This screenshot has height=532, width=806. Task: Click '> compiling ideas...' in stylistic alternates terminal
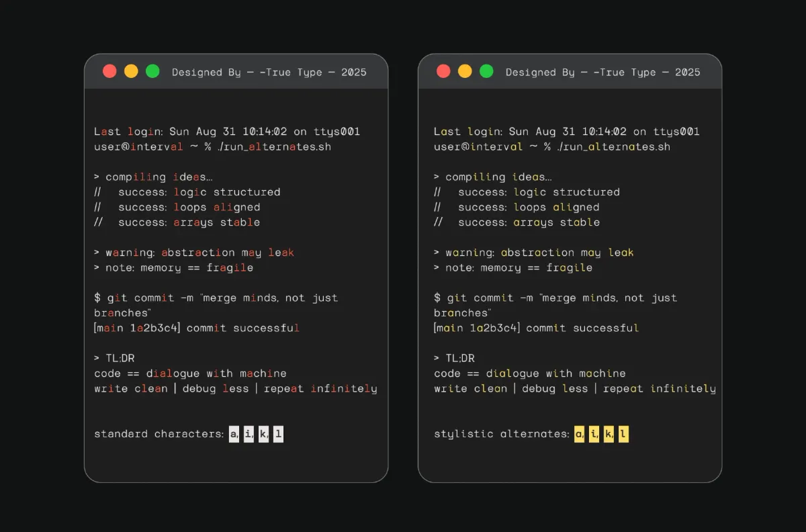click(x=493, y=177)
